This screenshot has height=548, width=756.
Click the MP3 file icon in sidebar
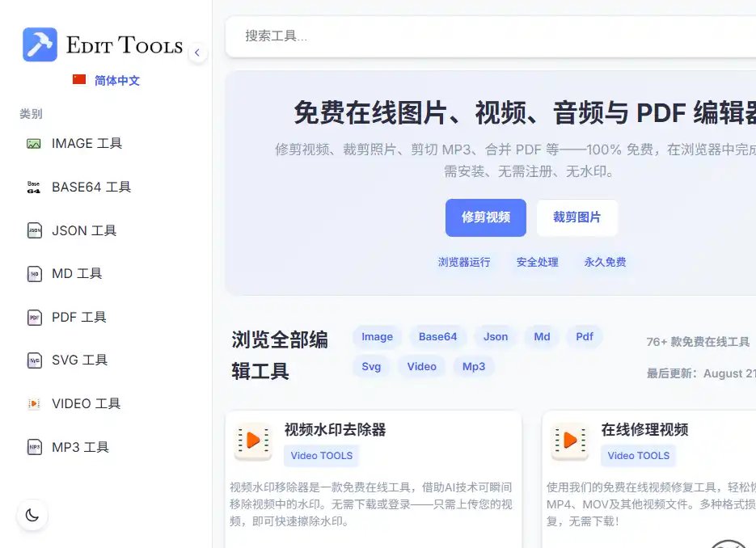34,447
